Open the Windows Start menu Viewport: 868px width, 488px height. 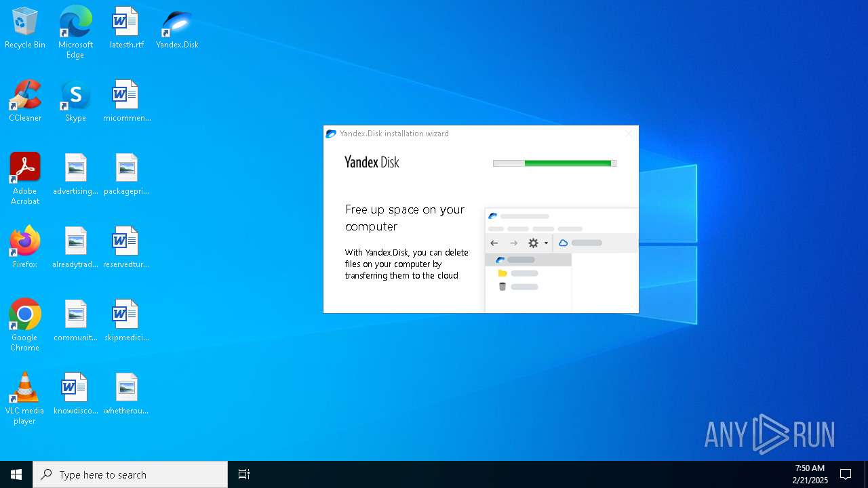(x=16, y=474)
